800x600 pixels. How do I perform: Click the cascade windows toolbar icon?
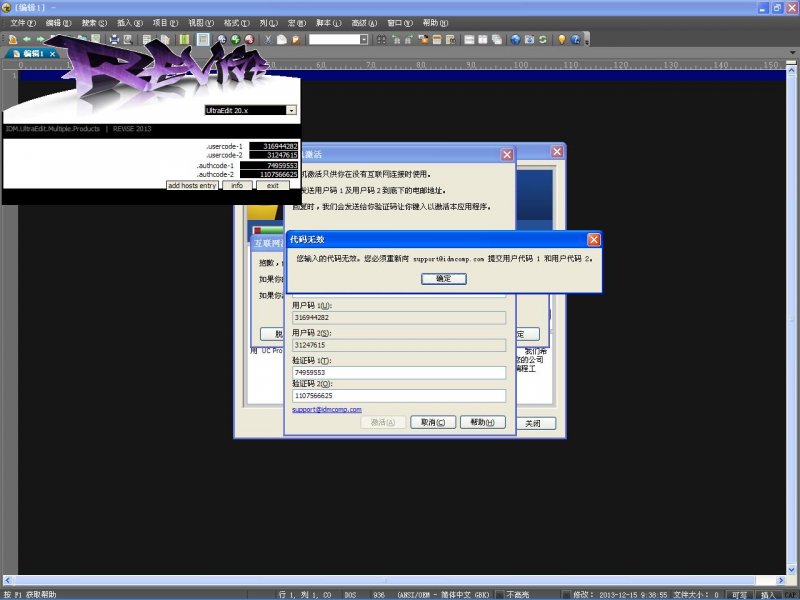[496, 39]
